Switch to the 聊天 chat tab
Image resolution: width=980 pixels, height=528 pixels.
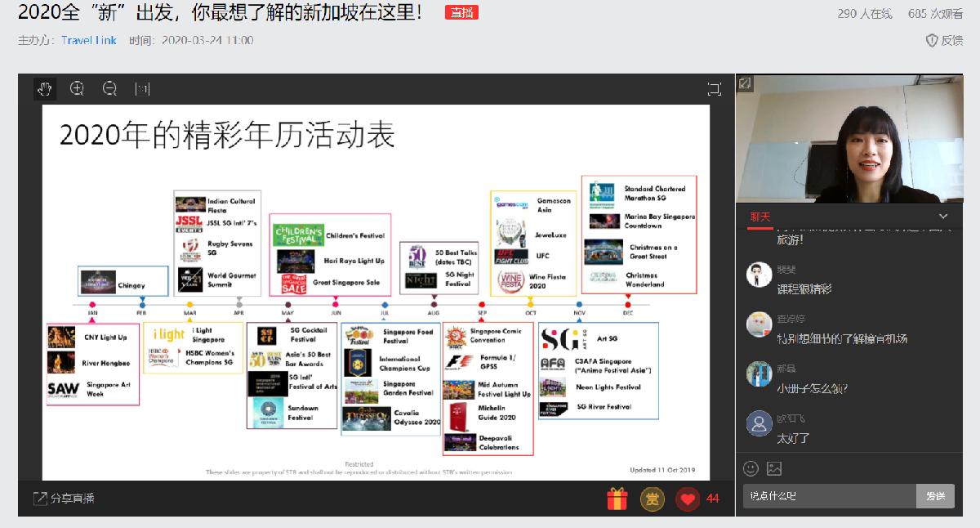click(760, 217)
